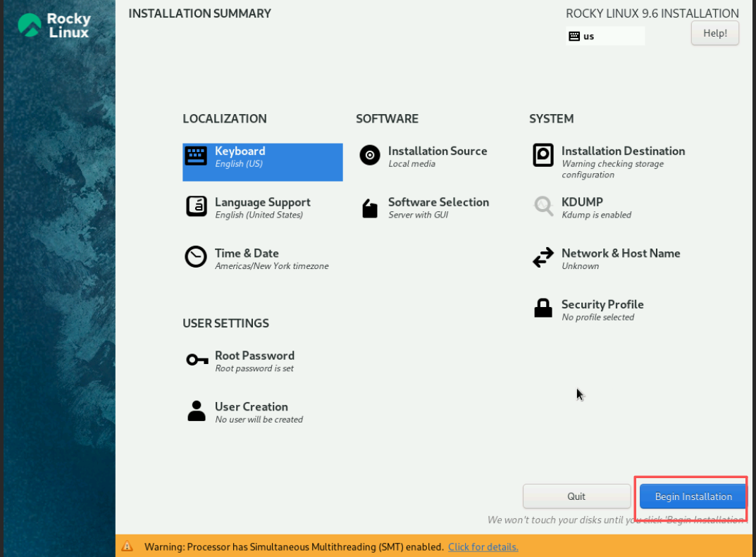
Task: Follow the 'Click for details' link
Action: click(483, 547)
